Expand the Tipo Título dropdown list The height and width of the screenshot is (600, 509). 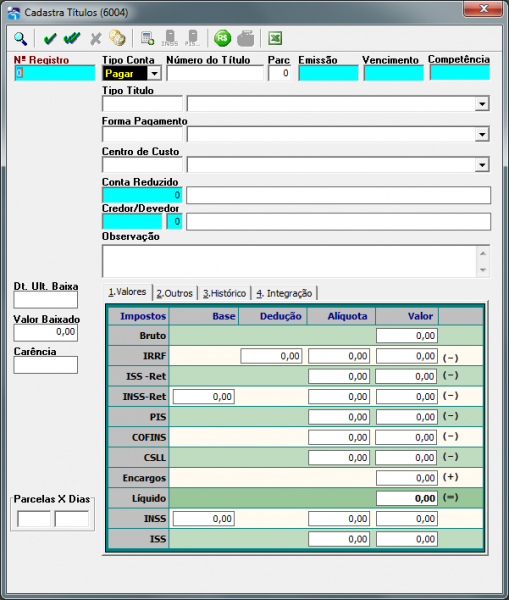click(482, 104)
